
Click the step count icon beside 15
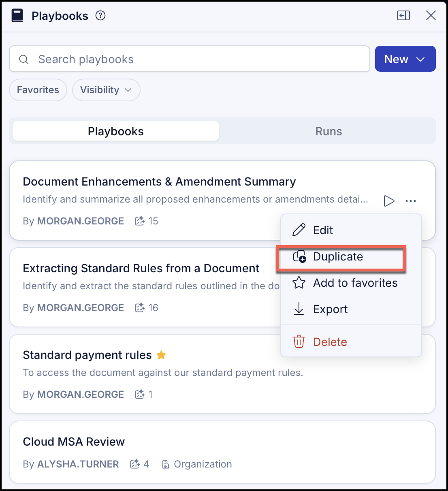point(140,221)
